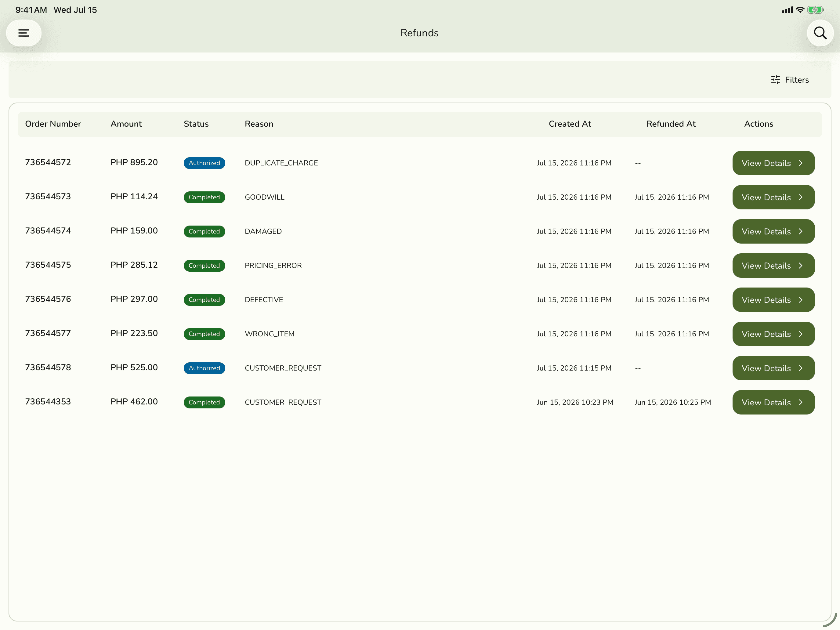840x630 pixels.
Task: Click amount PHP 114.24
Action: [134, 196]
